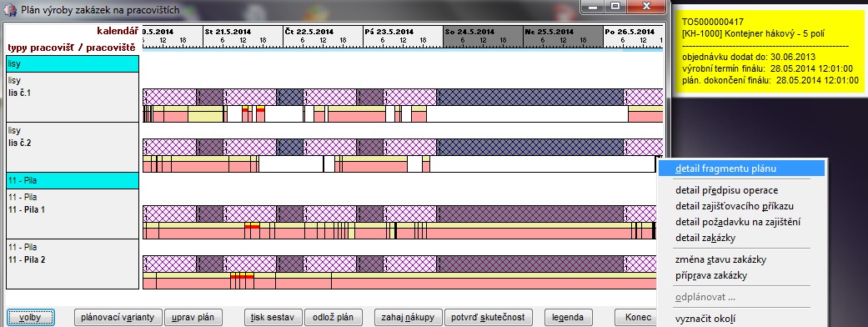Click the plánovací varianty button
Viewport: 868px width, 327px height.
118,318
